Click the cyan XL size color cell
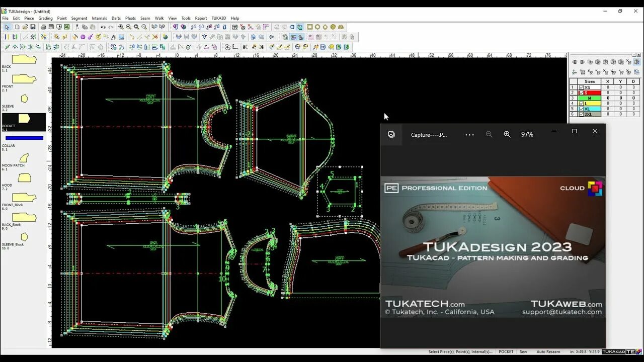 tap(589, 109)
